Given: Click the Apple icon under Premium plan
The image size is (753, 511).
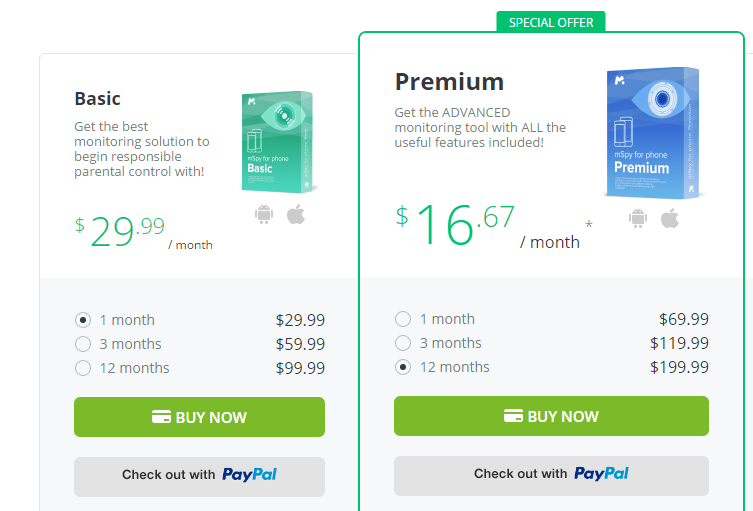Looking at the screenshot, I should (670, 218).
